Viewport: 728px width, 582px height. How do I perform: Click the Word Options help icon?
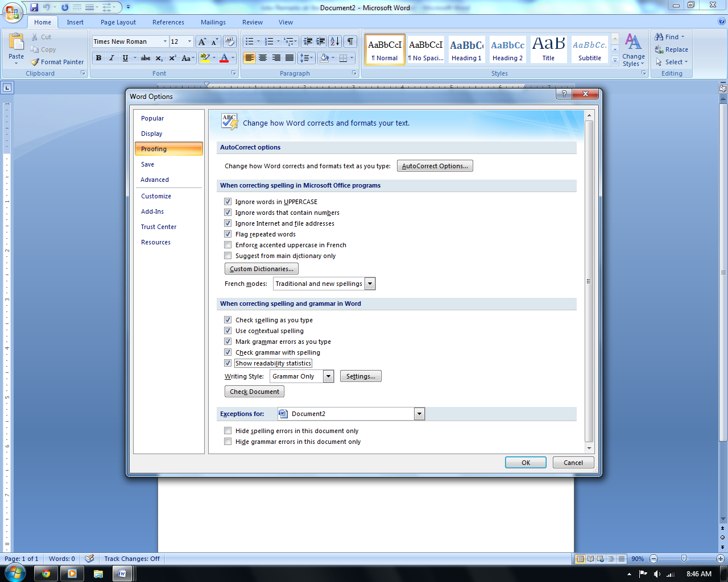click(x=564, y=94)
